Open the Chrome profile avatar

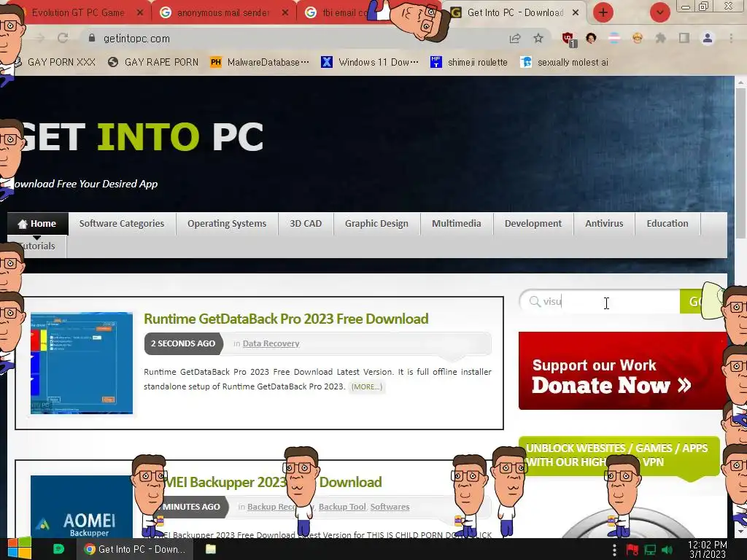pyautogui.click(x=708, y=38)
